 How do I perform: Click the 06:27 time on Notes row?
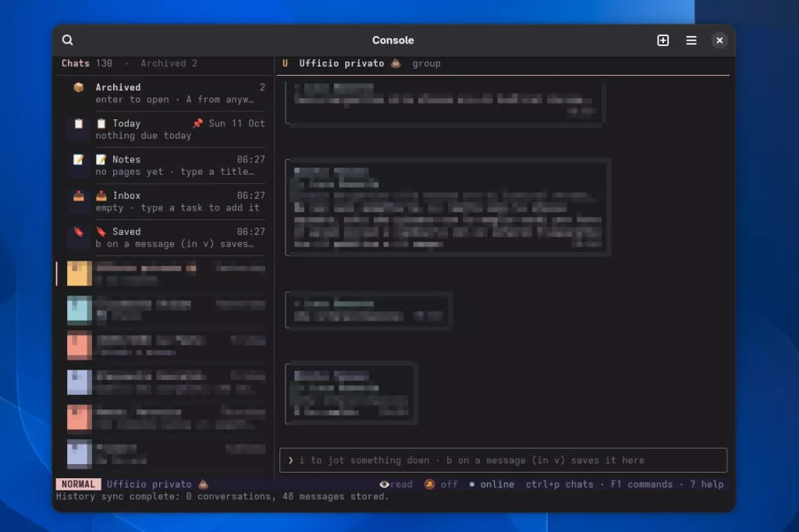pyautogui.click(x=251, y=159)
